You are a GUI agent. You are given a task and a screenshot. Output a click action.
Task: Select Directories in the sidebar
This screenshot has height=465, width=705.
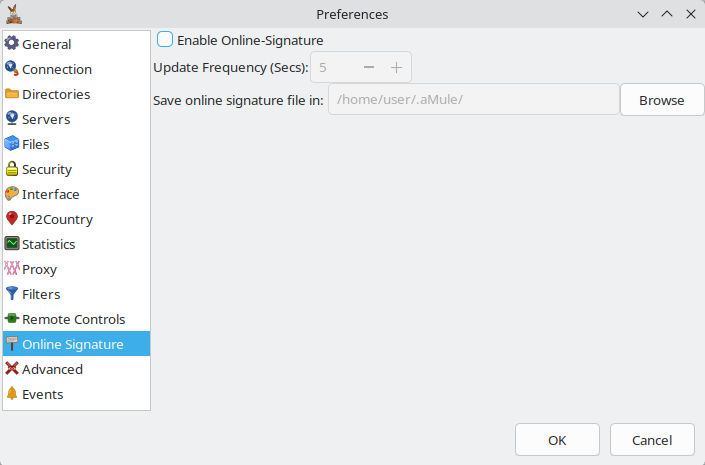pos(76,94)
